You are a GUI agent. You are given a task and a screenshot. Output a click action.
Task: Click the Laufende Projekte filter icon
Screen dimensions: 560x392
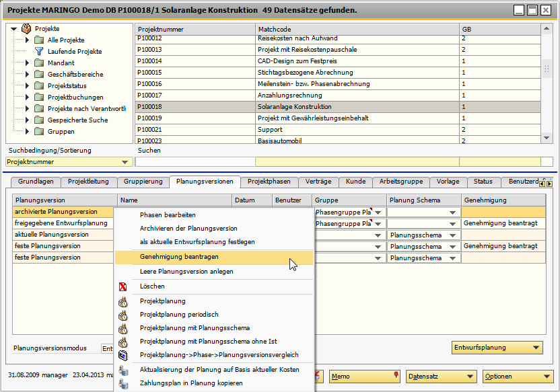click(x=38, y=51)
